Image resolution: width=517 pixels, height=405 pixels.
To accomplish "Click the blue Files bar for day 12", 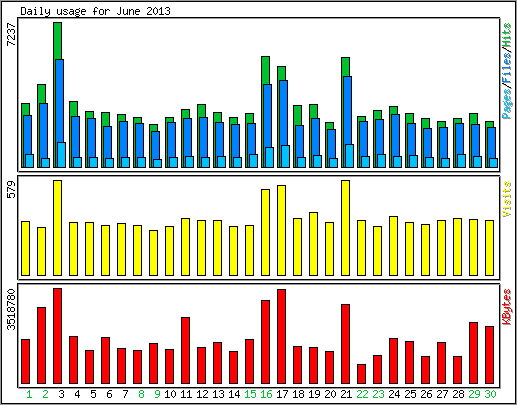I will tap(204, 137).
